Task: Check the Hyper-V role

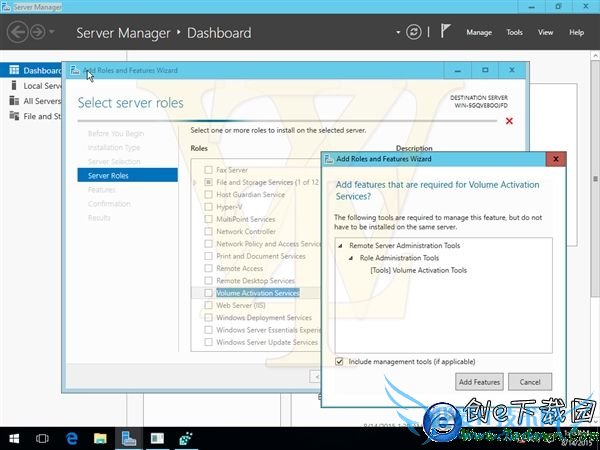Action: coord(208,207)
